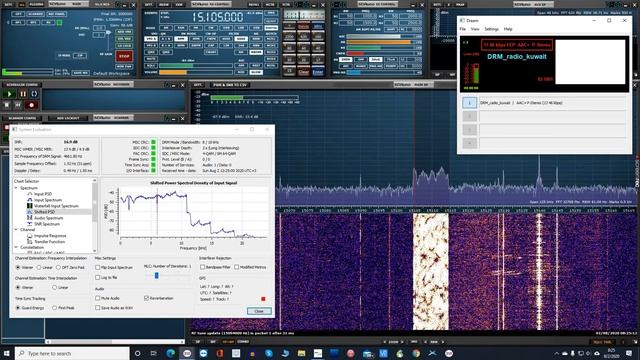Select Linear for Time Interpolation
The height and width of the screenshot is (360, 640).
[x=54, y=288]
